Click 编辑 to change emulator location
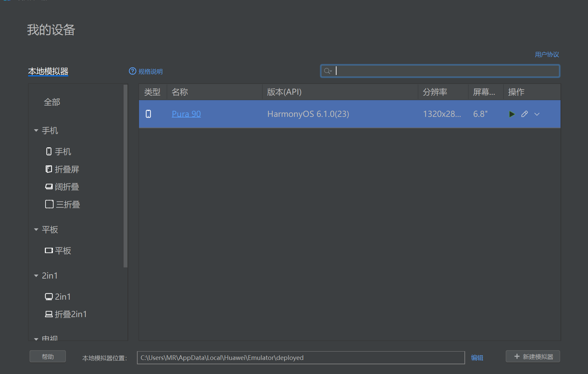Image resolution: width=588 pixels, height=374 pixels. (x=477, y=358)
